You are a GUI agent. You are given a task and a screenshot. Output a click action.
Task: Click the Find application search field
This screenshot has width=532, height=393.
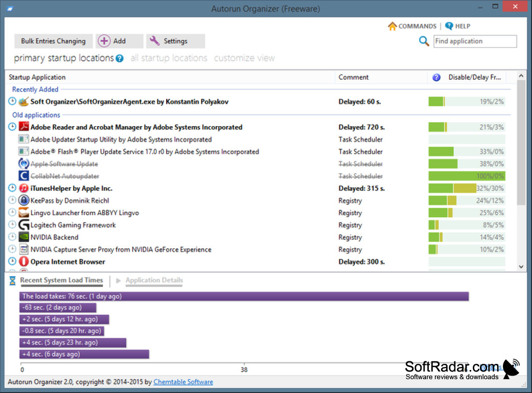point(475,41)
